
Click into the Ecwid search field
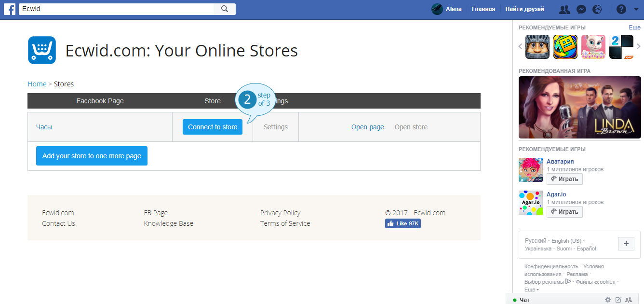pos(116,9)
